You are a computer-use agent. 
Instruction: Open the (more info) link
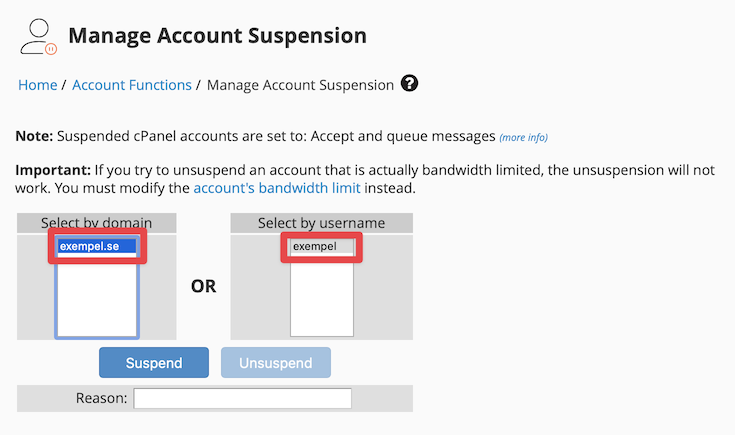[523, 137]
